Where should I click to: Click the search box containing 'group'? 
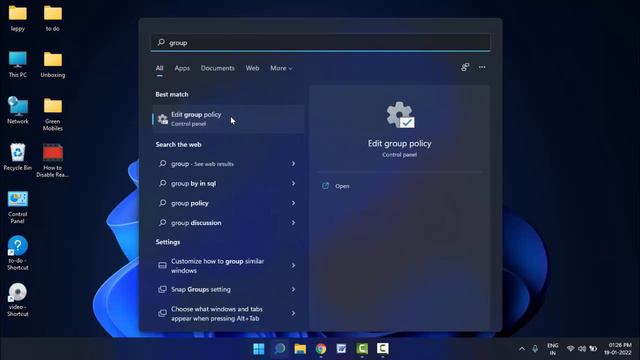(320, 42)
